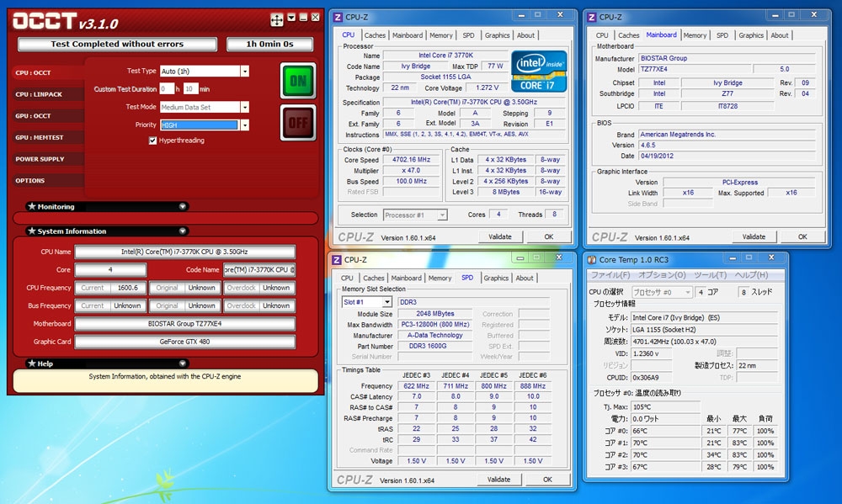Screen dimensions: 842x504
Task: Click the Custom Test Duration minutes field
Action: tap(190, 89)
